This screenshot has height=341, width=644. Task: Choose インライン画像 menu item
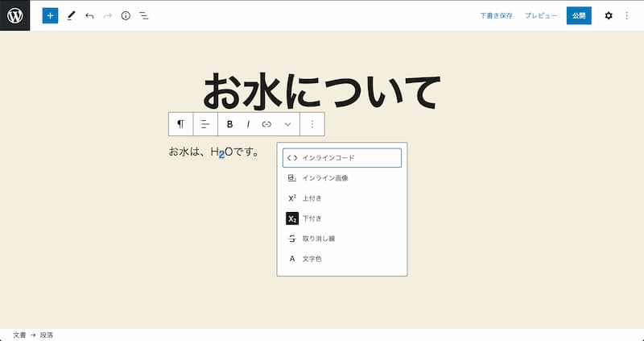click(342, 178)
